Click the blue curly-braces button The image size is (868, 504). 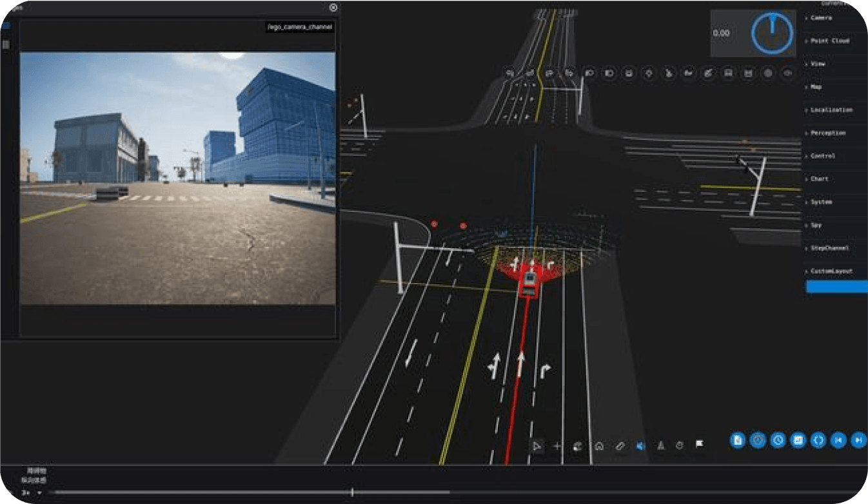click(x=818, y=440)
